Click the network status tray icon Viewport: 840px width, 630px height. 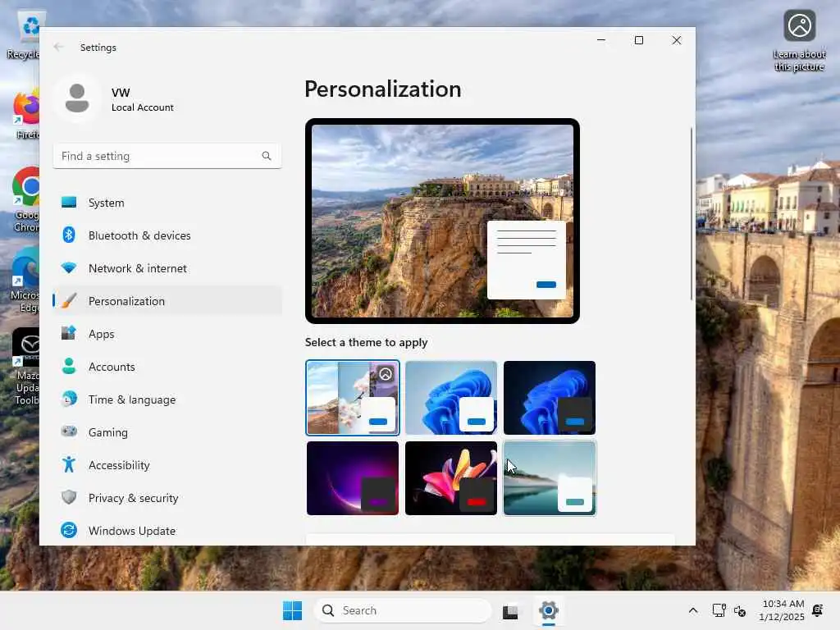pyautogui.click(x=719, y=610)
